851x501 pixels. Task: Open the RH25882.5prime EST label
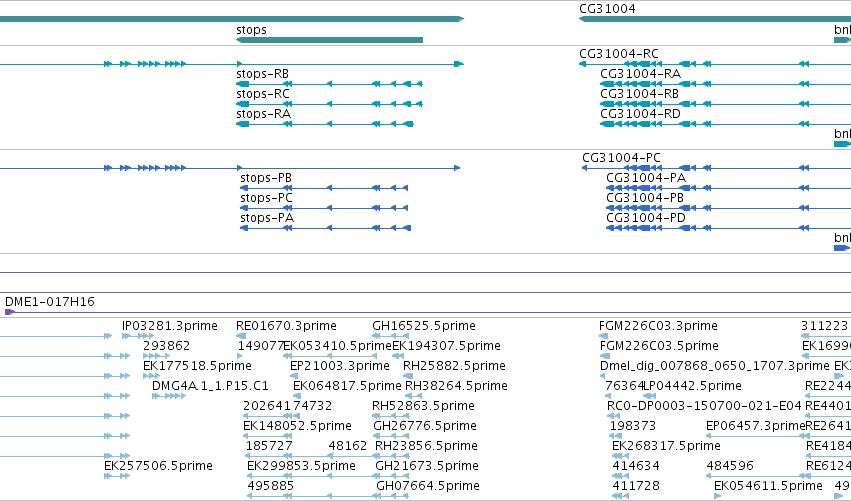point(454,366)
